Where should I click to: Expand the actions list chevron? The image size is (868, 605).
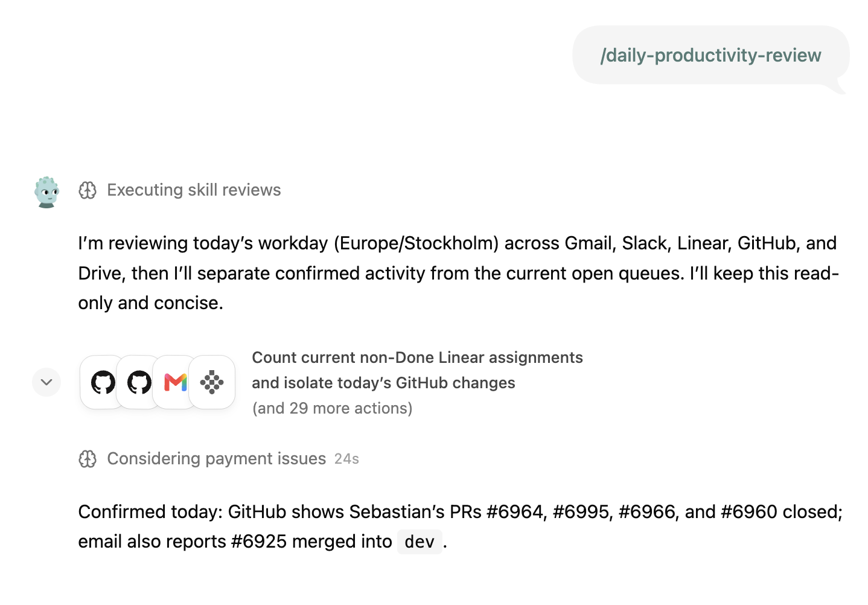coord(46,382)
